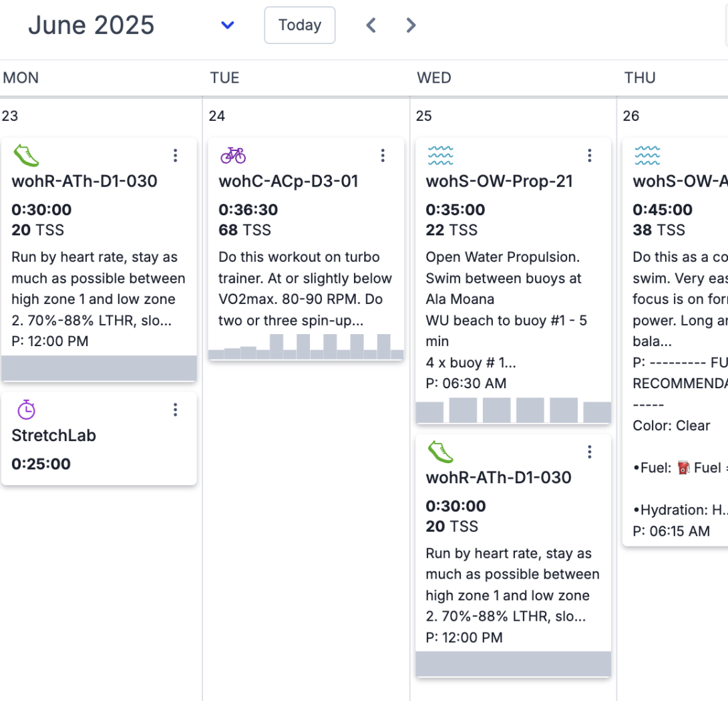Click the interval chart on Tuesday's bike workout

(x=306, y=347)
